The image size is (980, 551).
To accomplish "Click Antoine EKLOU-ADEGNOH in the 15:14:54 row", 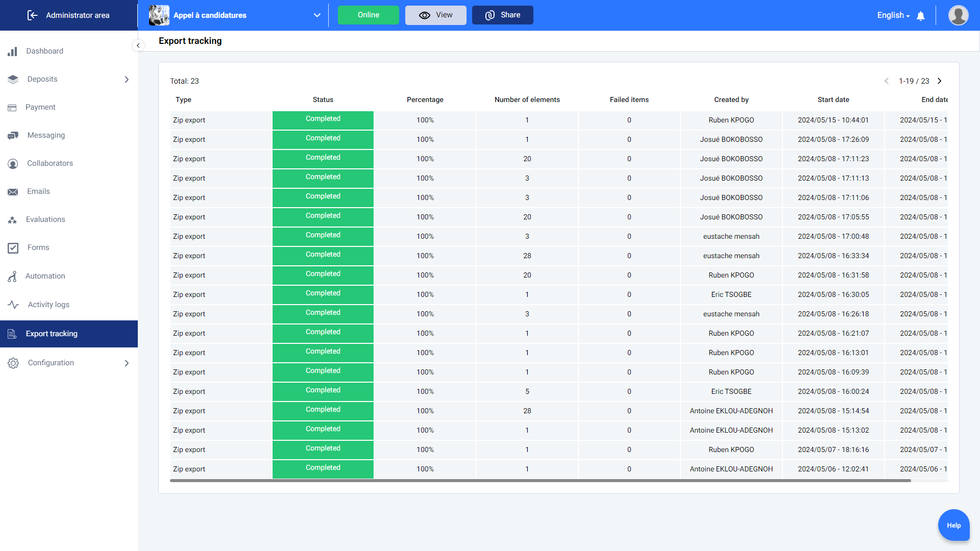I will click(x=731, y=411).
